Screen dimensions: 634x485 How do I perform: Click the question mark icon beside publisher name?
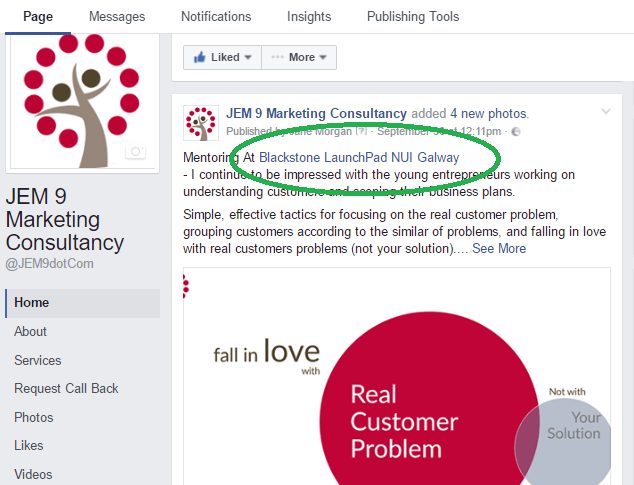(361, 131)
